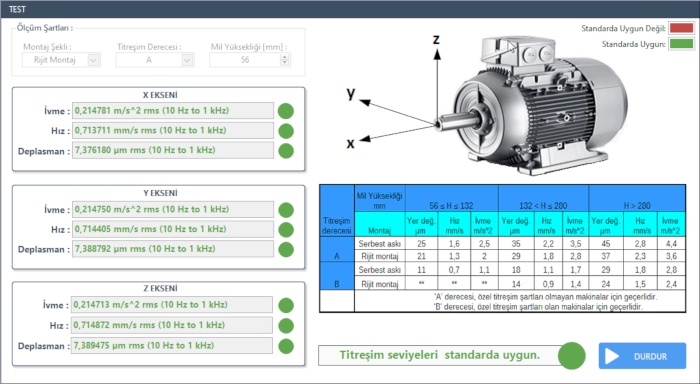
Task: Click table cell with value 37
Action: tap(605, 256)
